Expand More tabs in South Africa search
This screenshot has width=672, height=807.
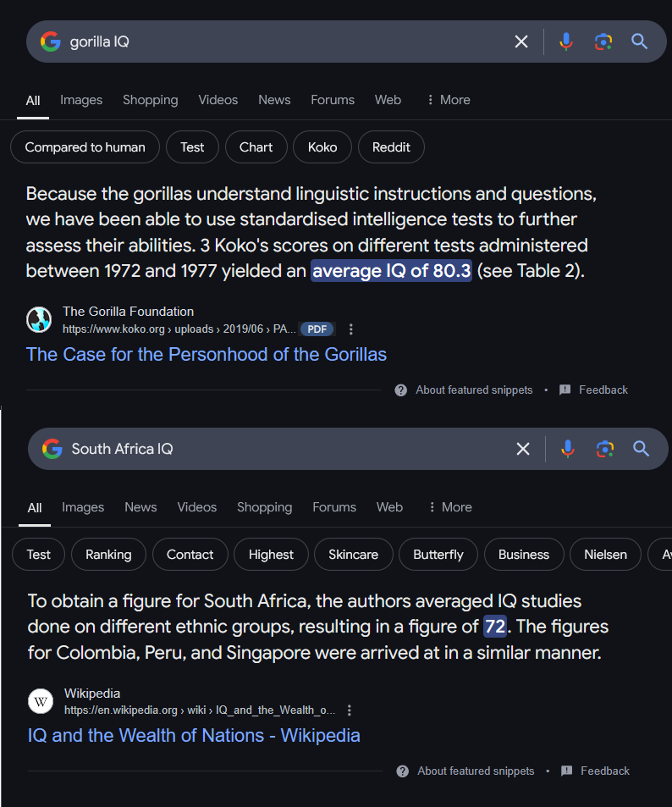449,507
